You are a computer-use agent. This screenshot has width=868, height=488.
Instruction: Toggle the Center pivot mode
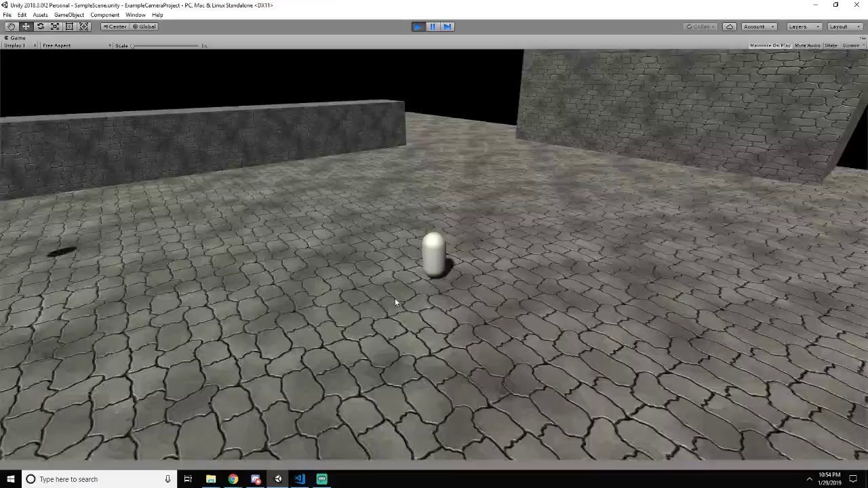[x=114, y=26]
